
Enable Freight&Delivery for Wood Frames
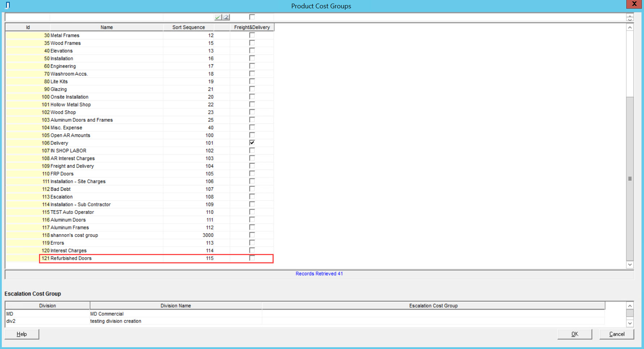(252, 43)
